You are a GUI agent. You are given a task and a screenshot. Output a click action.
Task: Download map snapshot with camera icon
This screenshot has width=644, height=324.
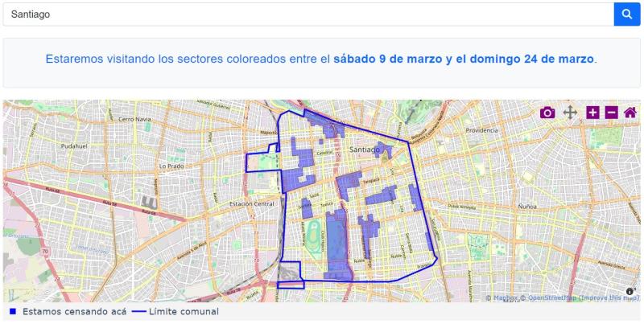547,113
